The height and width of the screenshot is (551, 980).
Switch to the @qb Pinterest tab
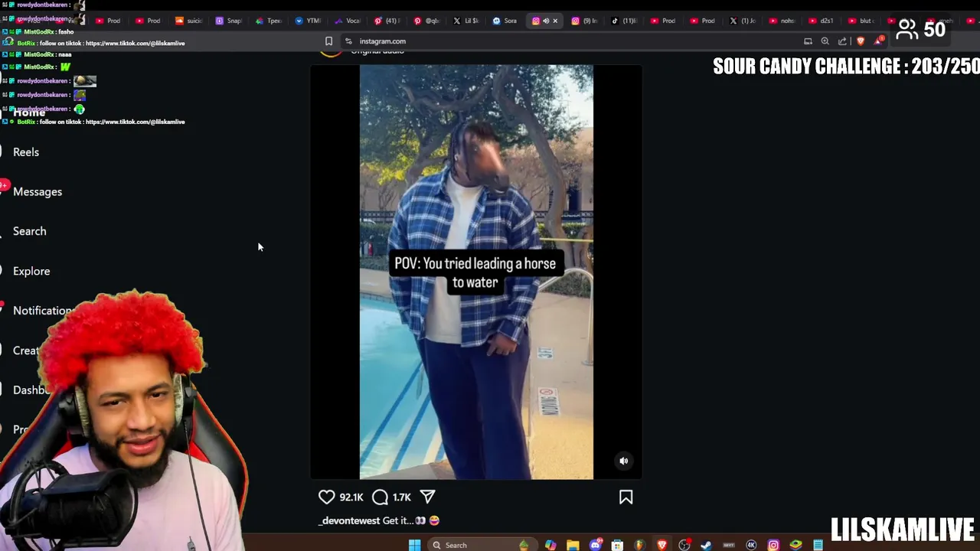pos(426,21)
